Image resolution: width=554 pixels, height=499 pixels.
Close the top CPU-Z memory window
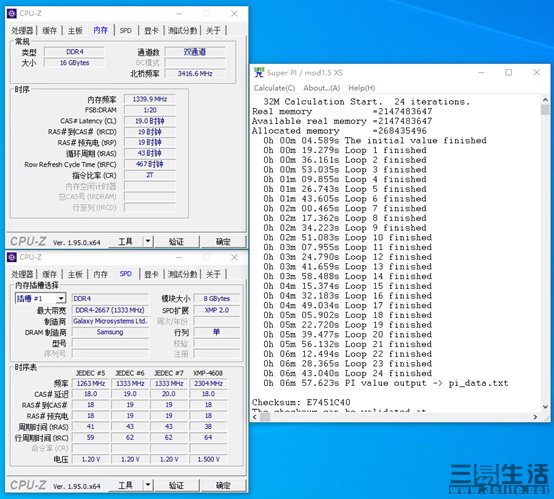pos(234,13)
